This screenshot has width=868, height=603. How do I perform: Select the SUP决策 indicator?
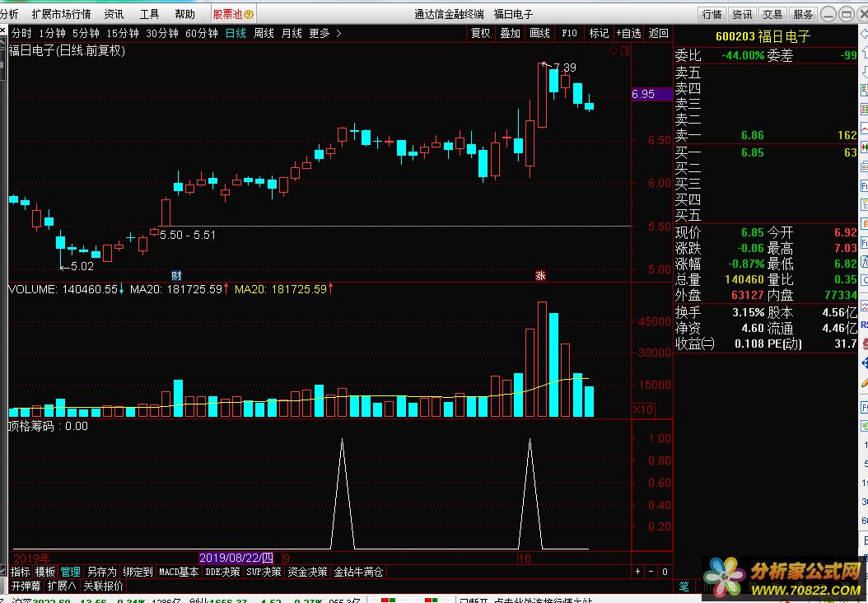(x=264, y=572)
